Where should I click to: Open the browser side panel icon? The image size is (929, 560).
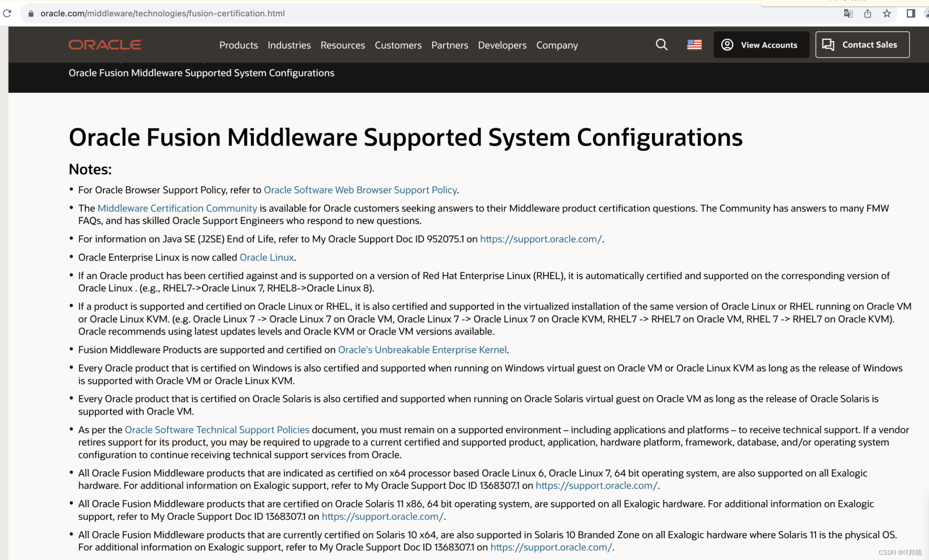click(911, 13)
